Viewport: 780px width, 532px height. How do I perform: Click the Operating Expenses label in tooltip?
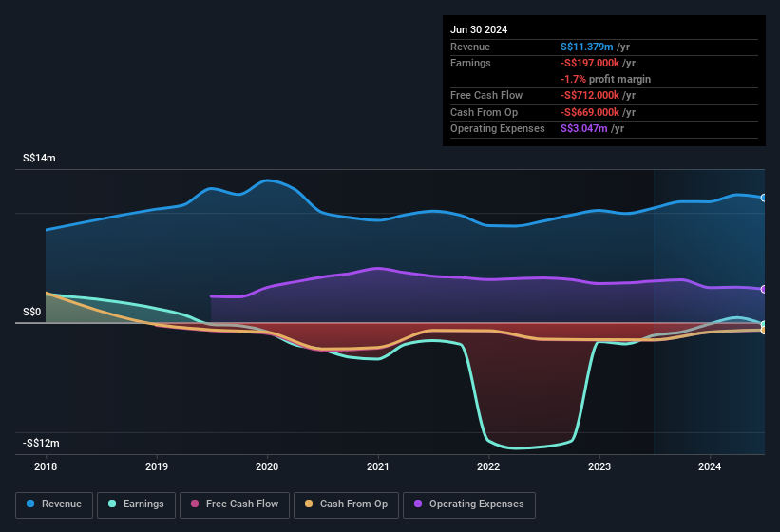498,128
